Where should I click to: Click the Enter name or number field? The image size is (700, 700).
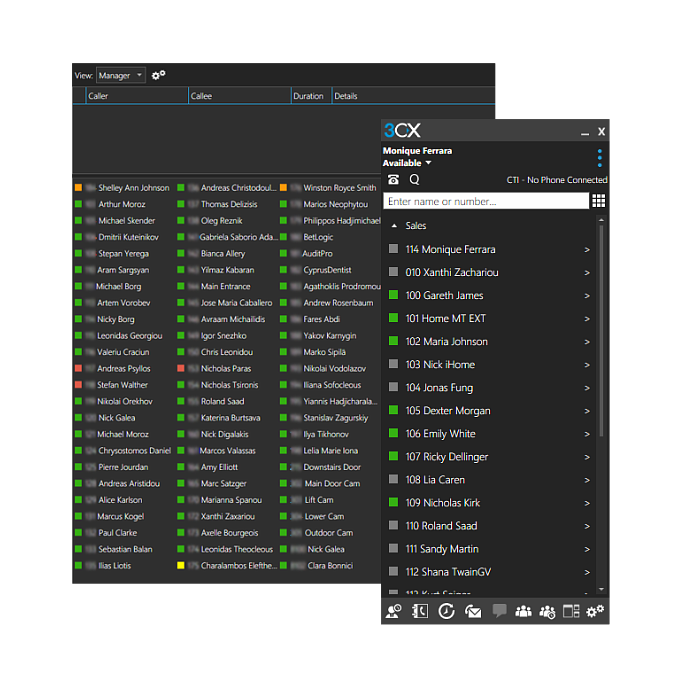pos(485,201)
